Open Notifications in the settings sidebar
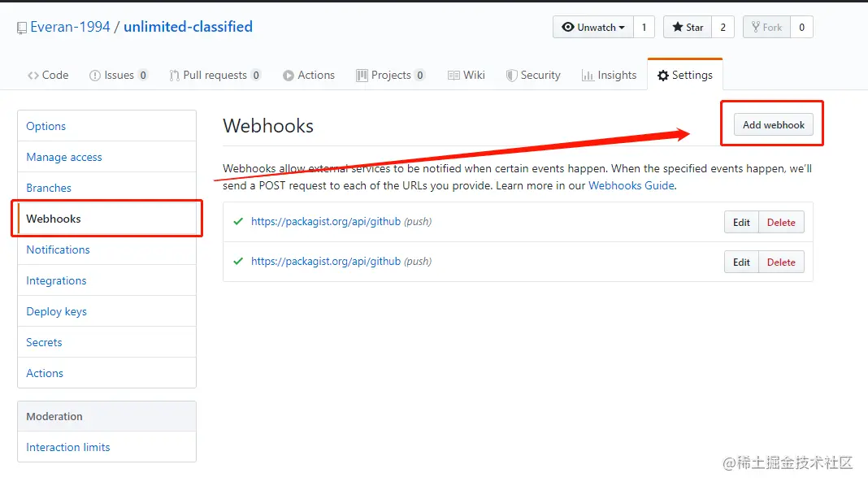This screenshot has height=486, width=868. [106, 250]
